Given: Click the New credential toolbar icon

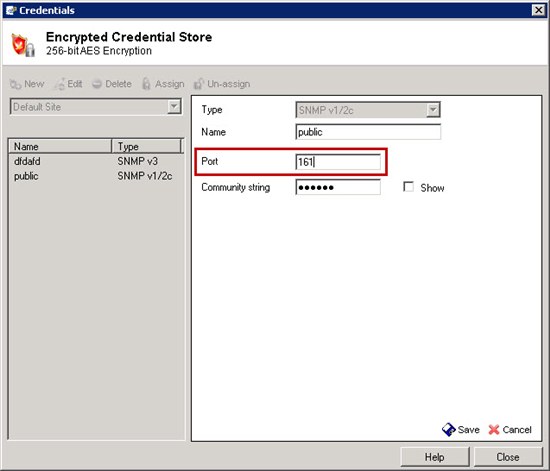Looking at the screenshot, I should pos(15,84).
